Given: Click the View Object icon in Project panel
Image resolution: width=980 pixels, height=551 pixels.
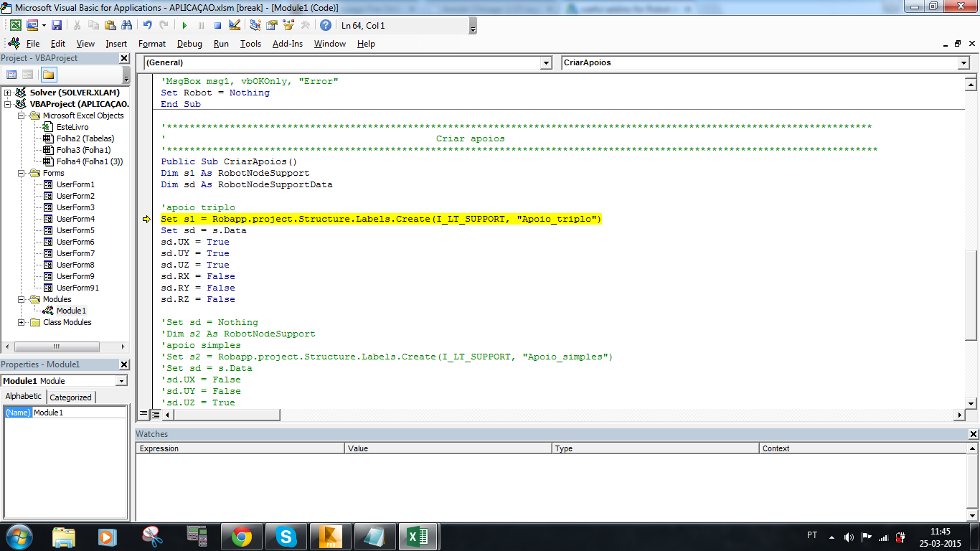Looking at the screenshot, I should tap(27, 75).
